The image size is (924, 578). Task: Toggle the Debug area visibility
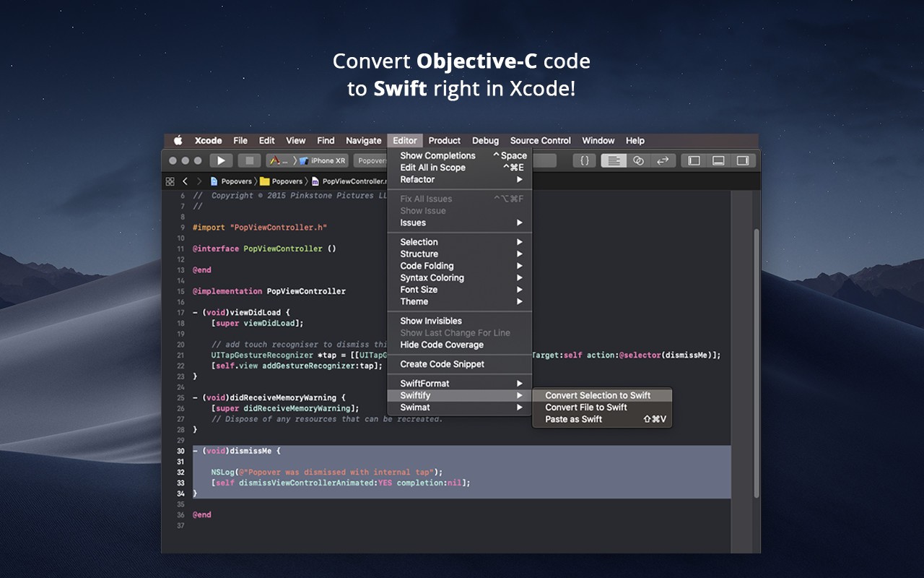[x=718, y=160]
